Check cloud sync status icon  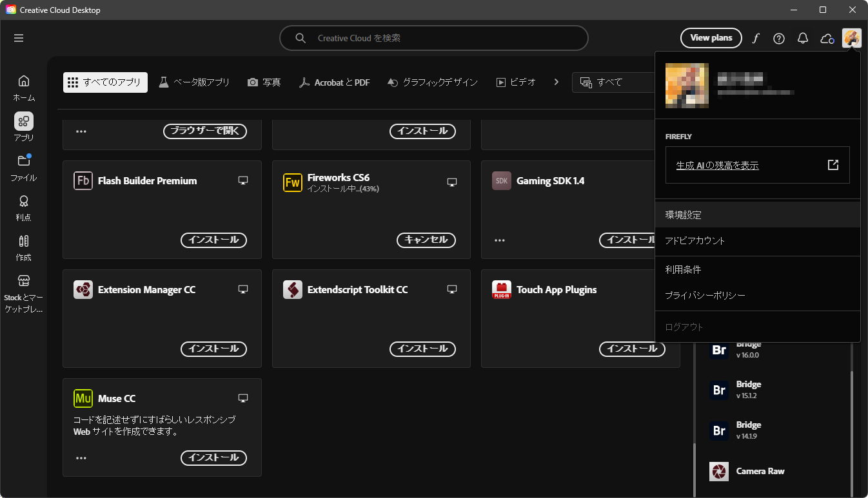pos(827,39)
